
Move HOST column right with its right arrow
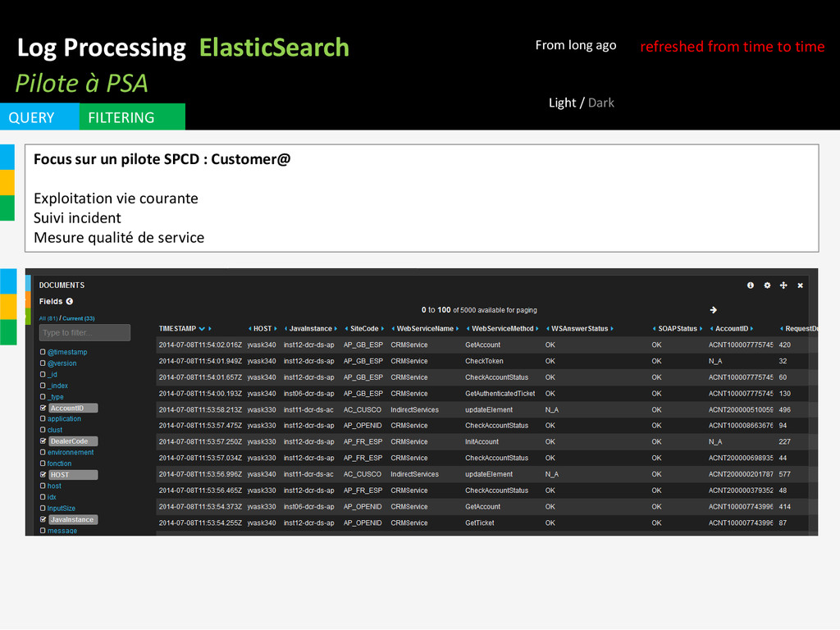pos(276,329)
